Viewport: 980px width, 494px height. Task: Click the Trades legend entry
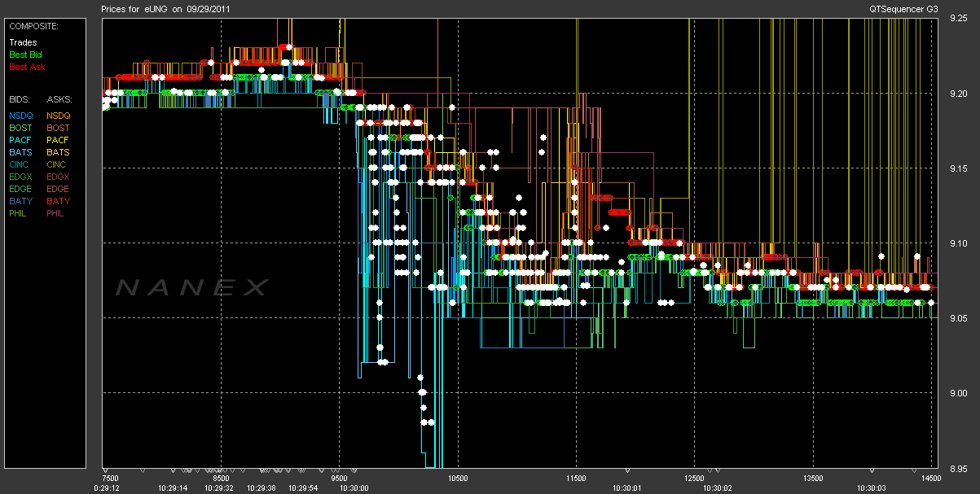tap(23, 42)
